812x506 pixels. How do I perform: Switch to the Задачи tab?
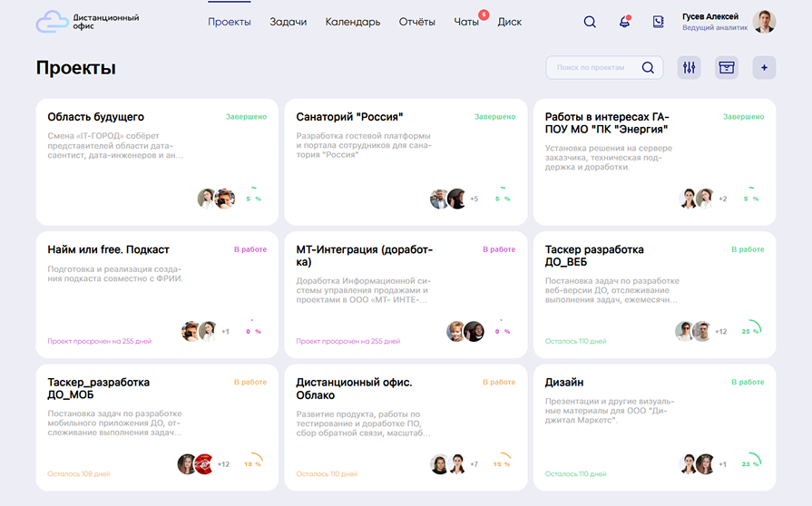pyautogui.click(x=288, y=22)
